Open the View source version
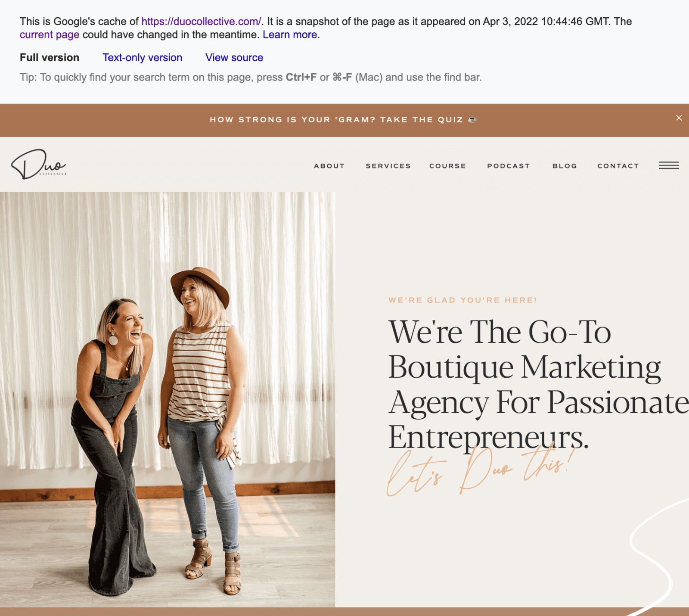 (x=234, y=57)
